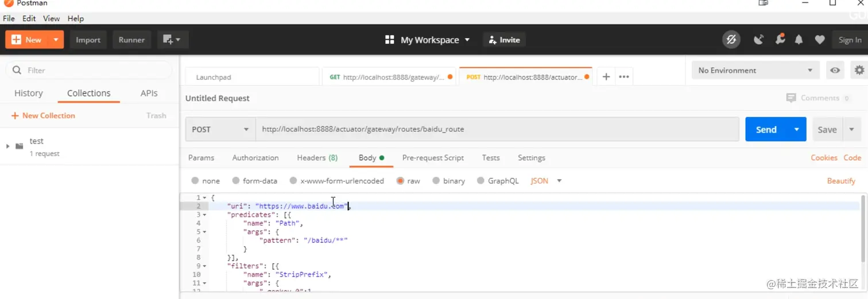Open the Cookies link
The height and width of the screenshot is (299, 868).
coord(824,158)
